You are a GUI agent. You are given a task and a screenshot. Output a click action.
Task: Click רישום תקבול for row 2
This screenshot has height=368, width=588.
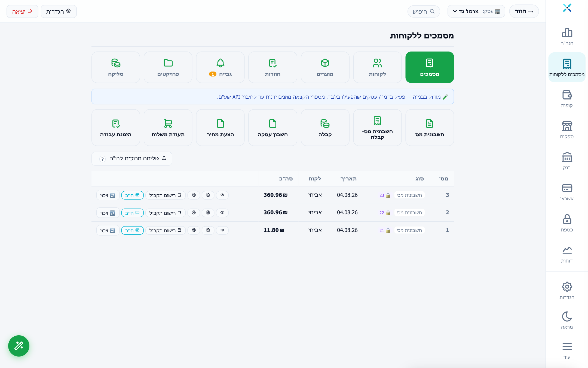(166, 213)
